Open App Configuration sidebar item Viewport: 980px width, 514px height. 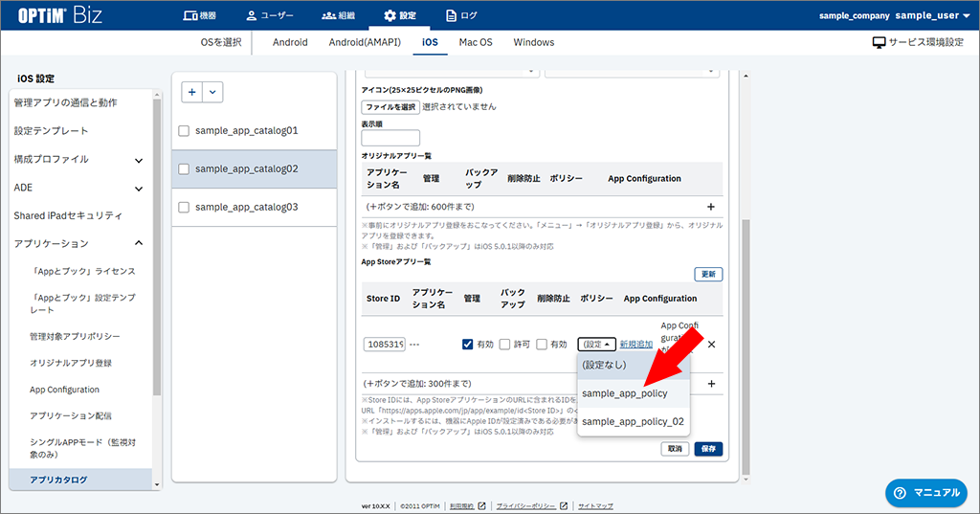click(64, 390)
